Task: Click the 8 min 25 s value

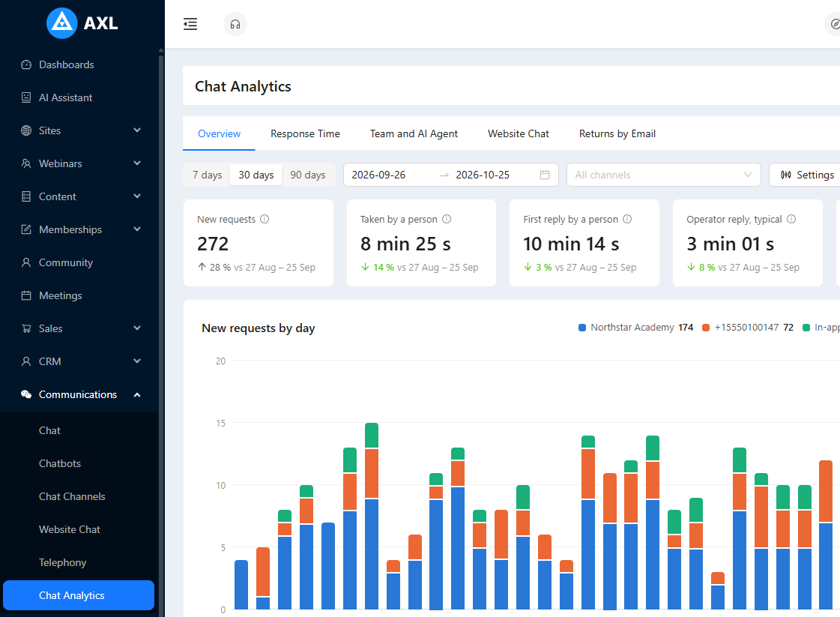Action: pos(405,244)
